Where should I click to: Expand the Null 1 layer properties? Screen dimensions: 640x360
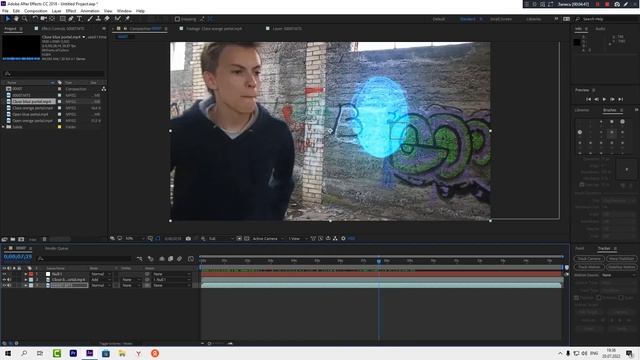coord(26,274)
